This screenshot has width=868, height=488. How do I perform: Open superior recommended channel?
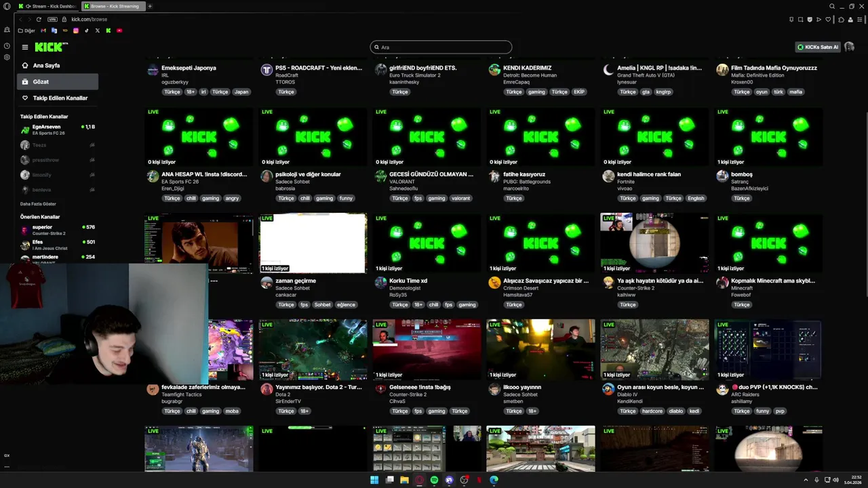coord(58,230)
